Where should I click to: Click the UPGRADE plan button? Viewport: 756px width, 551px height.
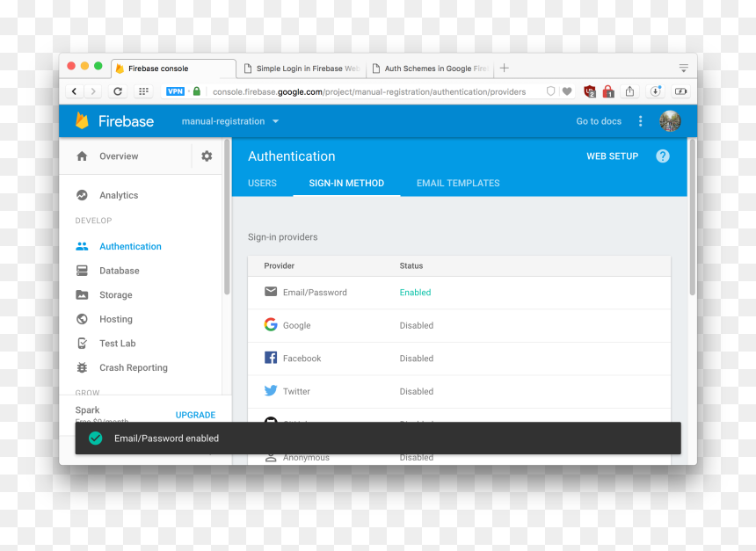pyautogui.click(x=195, y=415)
